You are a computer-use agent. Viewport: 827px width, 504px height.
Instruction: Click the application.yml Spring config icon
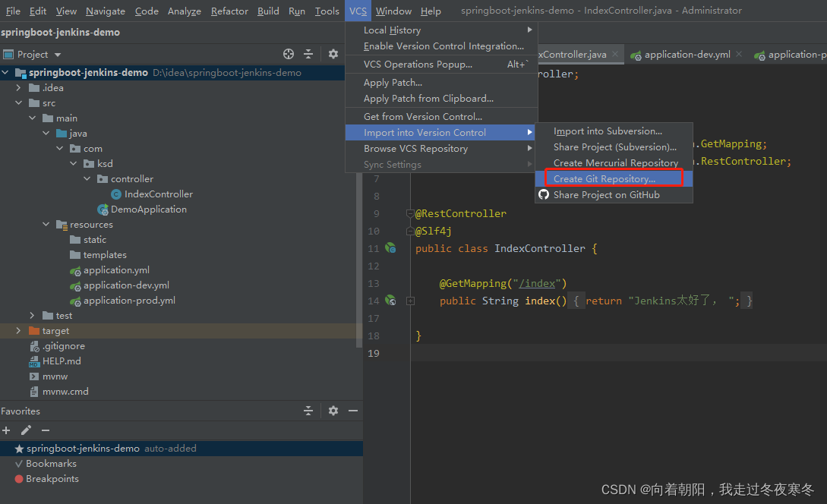pyautogui.click(x=75, y=270)
